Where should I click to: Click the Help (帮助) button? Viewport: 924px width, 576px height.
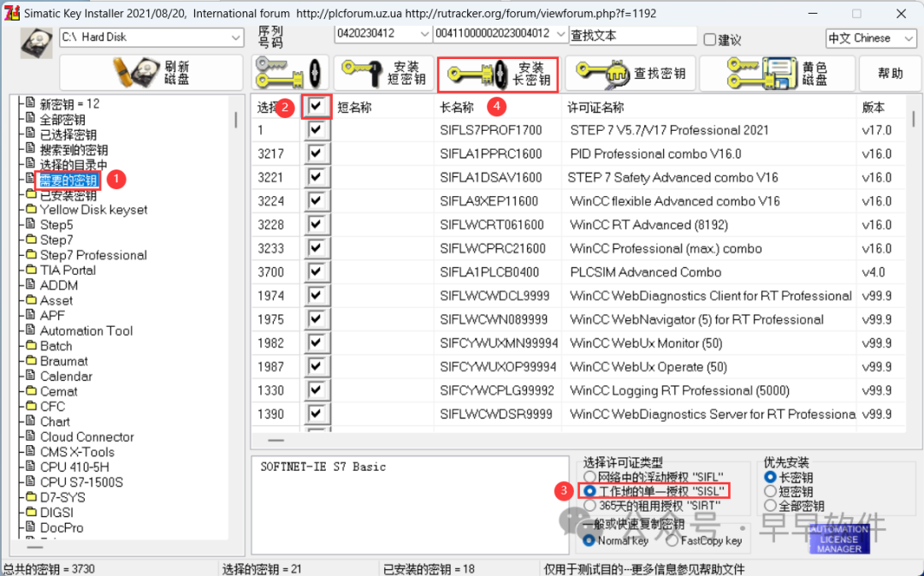point(890,74)
